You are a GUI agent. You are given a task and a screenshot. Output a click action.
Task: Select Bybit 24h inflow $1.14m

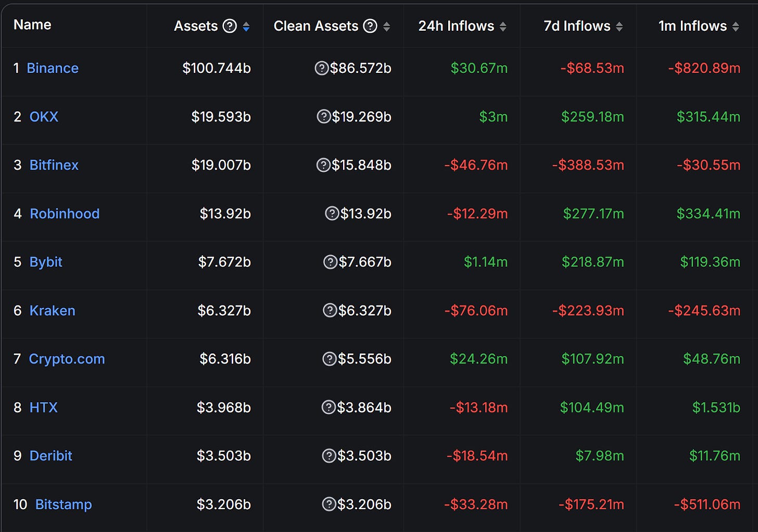pyautogui.click(x=486, y=262)
